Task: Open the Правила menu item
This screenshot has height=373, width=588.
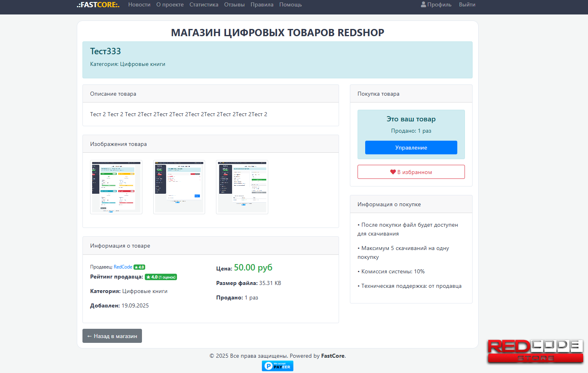Action: pyautogui.click(x=262, y=5)
